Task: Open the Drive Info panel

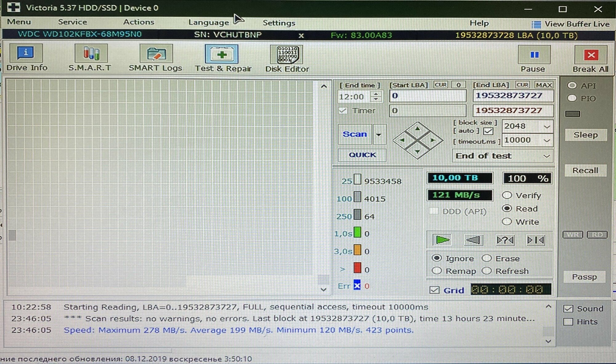Action: [x=26, y=53]
